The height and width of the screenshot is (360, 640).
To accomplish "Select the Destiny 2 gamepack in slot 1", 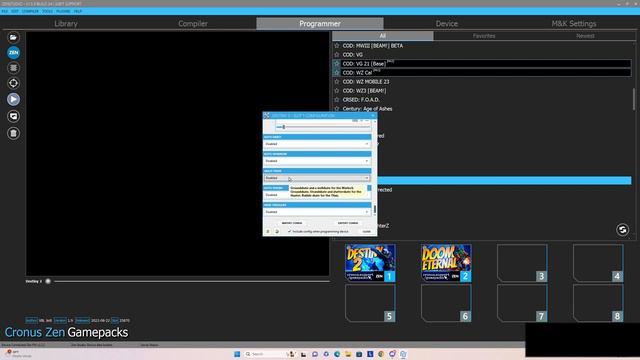I will click(370, 263).
